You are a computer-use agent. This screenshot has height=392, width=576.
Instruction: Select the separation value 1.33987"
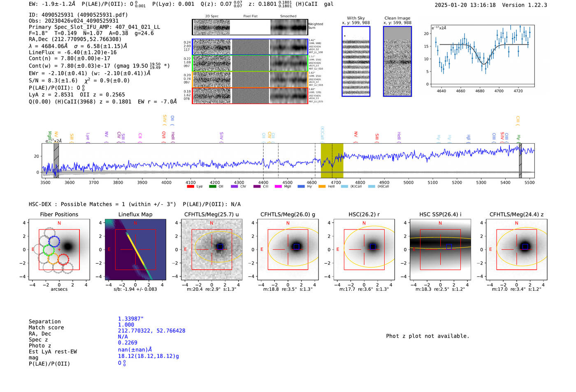(x=131, y=319)
